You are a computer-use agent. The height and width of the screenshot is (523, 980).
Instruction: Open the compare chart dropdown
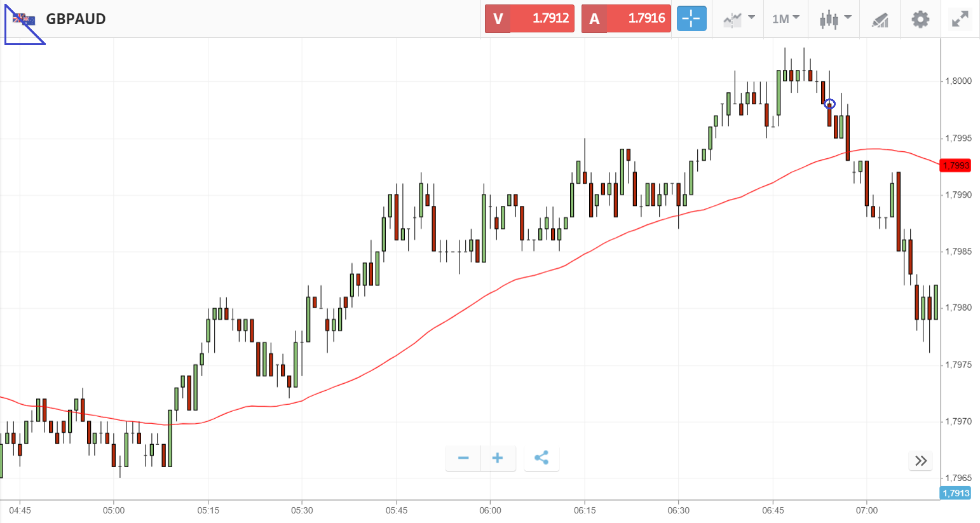click(738, 19)
